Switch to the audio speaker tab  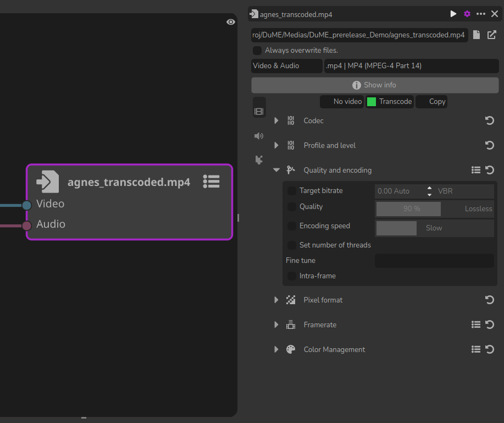click(x=259, y=136)
